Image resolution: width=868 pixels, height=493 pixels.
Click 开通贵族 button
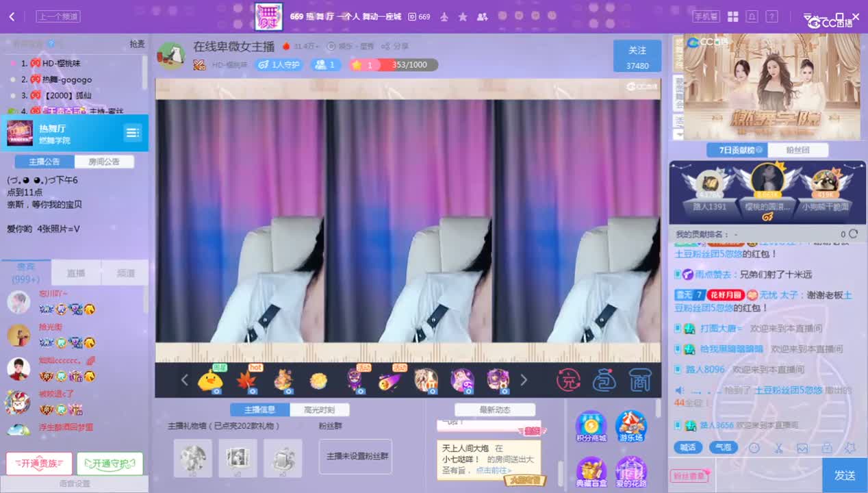39,464
